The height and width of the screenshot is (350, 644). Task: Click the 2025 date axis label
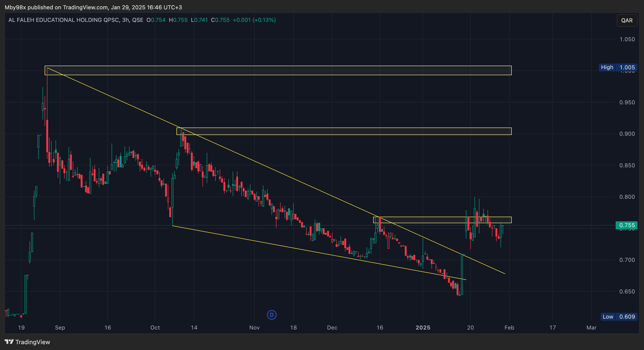point(423,327)
